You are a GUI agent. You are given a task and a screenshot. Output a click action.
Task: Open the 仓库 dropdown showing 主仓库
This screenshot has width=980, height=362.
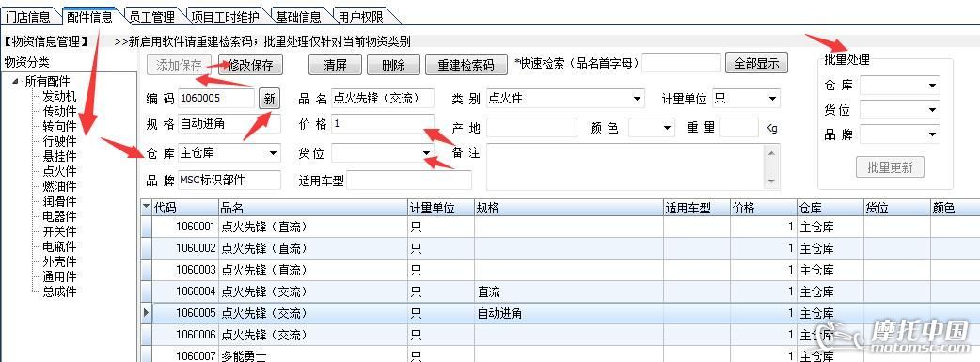click(x=229, y=152)
